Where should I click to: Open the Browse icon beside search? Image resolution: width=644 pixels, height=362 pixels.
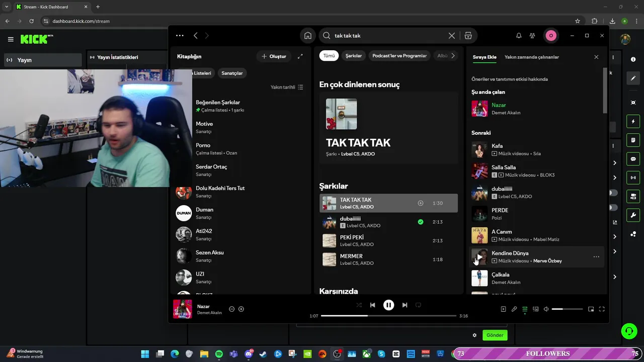(468, 36)
